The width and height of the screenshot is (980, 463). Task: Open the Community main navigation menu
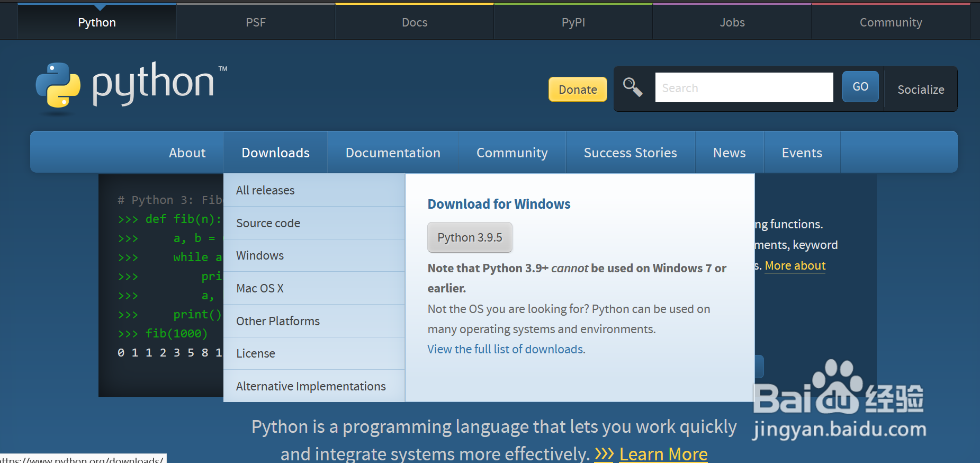pyautogui.click(x=512, y=153)
